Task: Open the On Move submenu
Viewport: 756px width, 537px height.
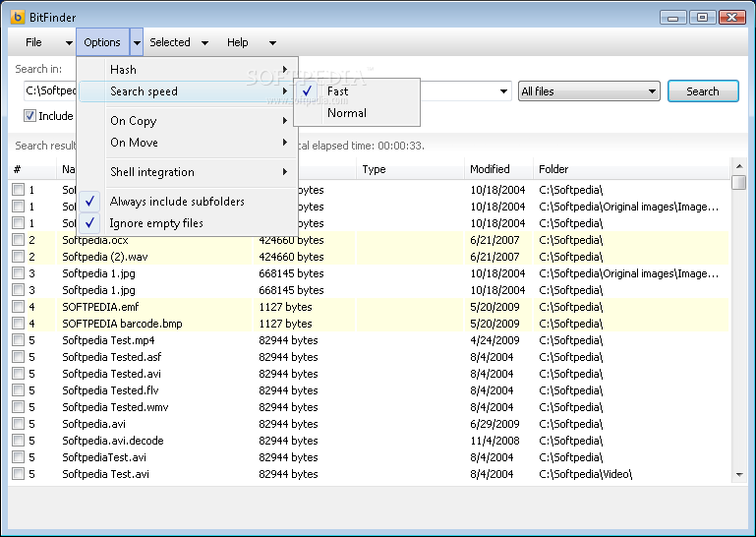Action: 188,143
